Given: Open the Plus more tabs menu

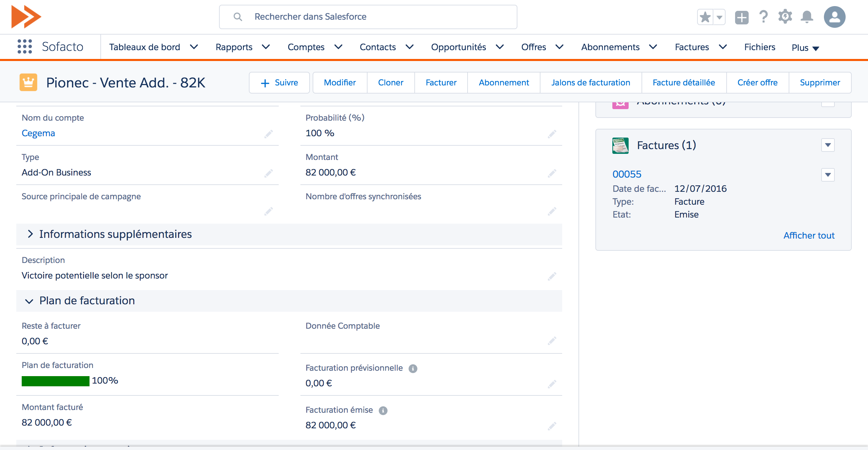Looking at the screenshot, I should tap(805, 48).
